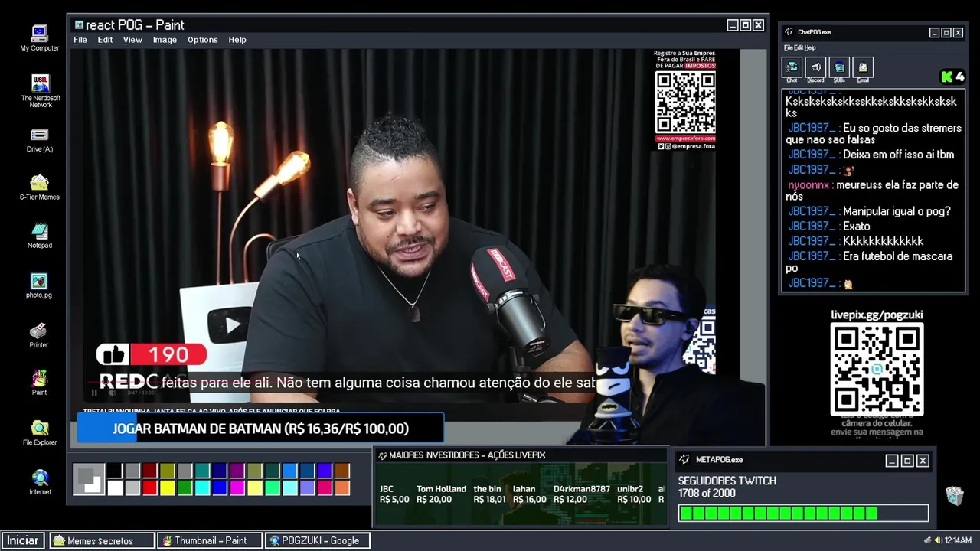Click 'MAIORES INVESTIDORES' panel title
The width and height of the screenshot is (980, 551).
(467, 455)
